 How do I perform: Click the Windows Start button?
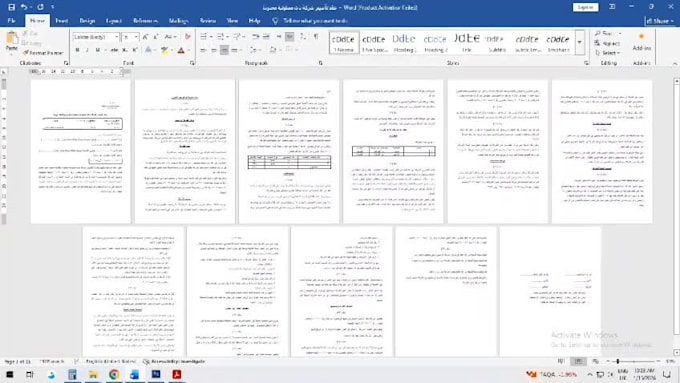tap(10, 374)
